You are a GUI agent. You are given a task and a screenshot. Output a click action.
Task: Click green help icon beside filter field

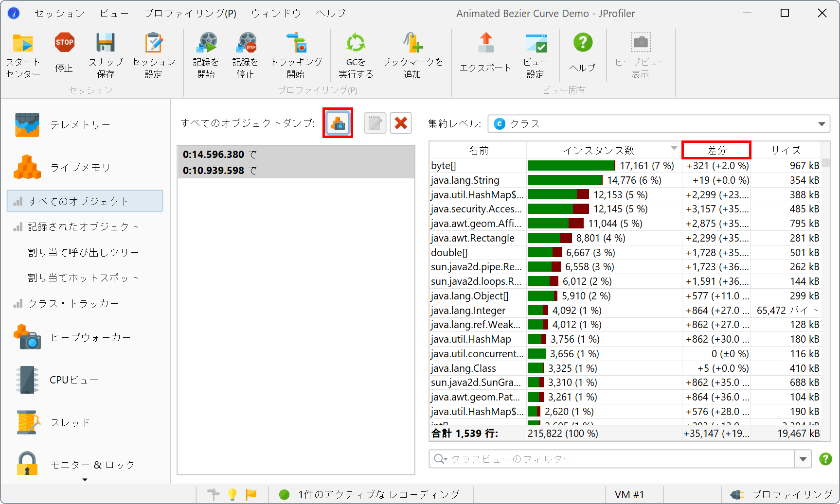pyautogui.click(x=825, y=459)
